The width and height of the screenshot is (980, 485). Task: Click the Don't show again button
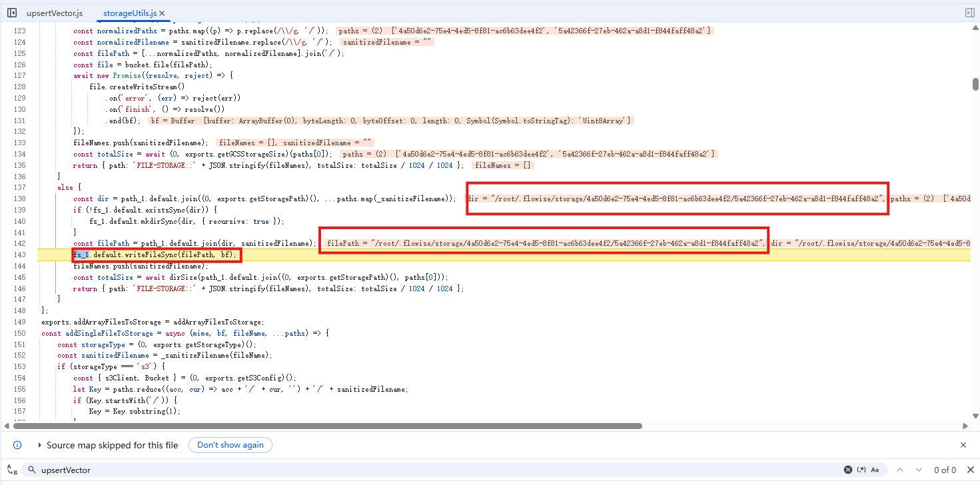(231, 445)
